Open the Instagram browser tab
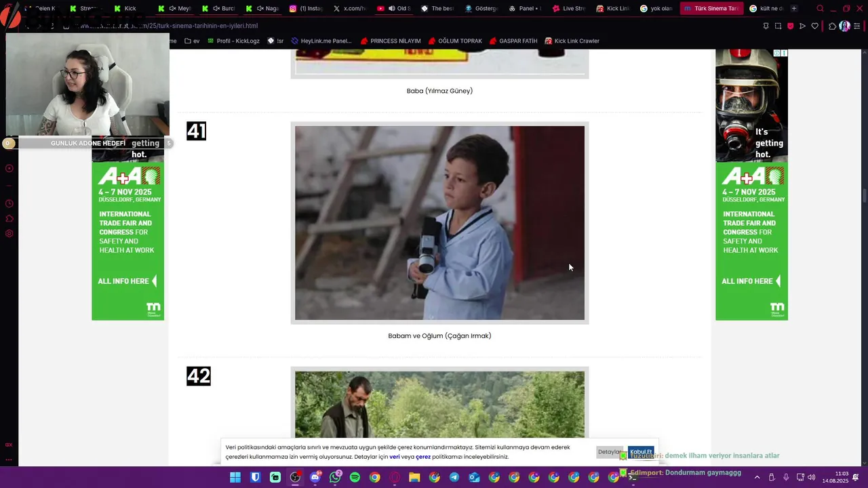868x488 pixels. [307, 8]
